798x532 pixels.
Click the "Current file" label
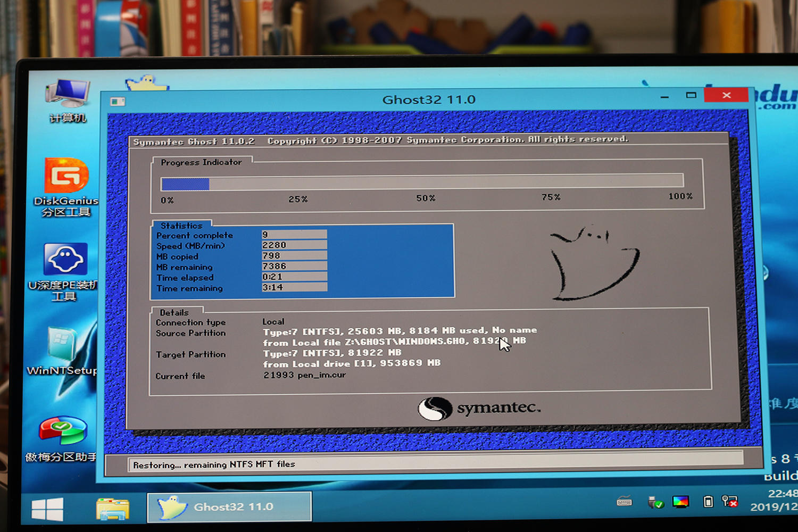[x=180, y=376]
